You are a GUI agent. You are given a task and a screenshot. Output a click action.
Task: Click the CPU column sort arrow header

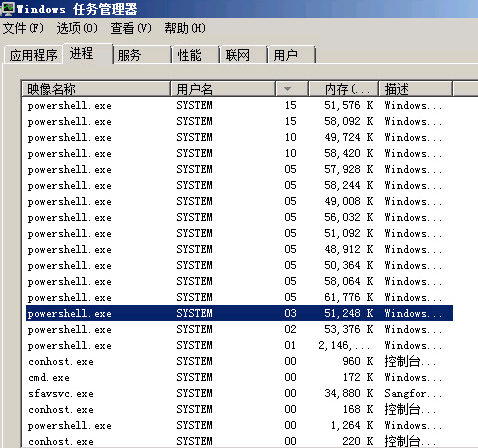pyautogui.click(x=292, y=89)
